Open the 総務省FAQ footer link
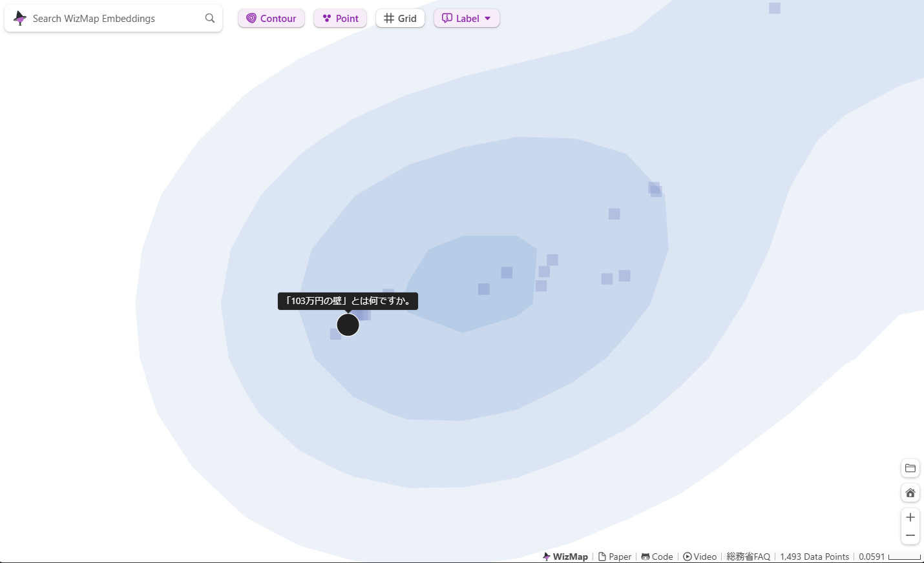Viewport: 924px width, 563px height. coord(748,557)
